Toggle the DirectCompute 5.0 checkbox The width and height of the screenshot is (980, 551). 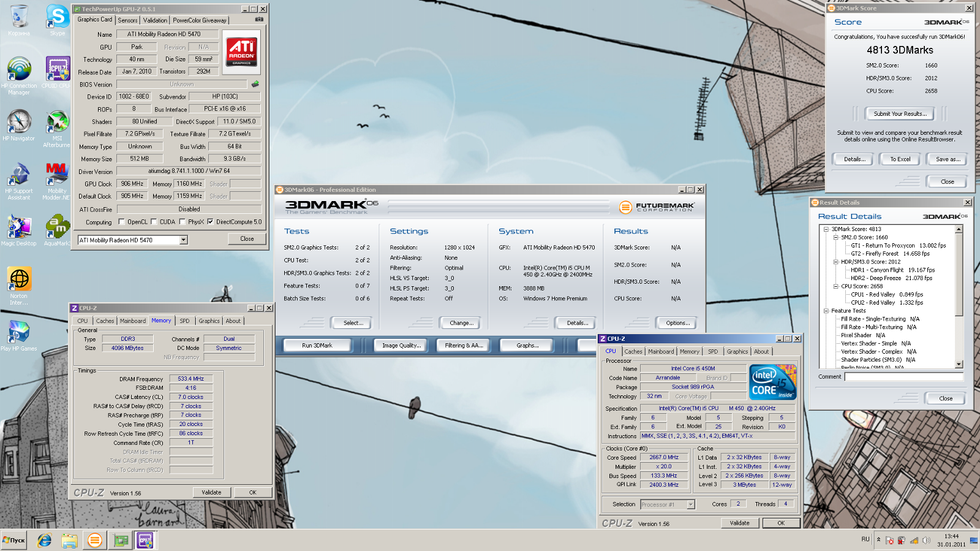coord(210,222)
